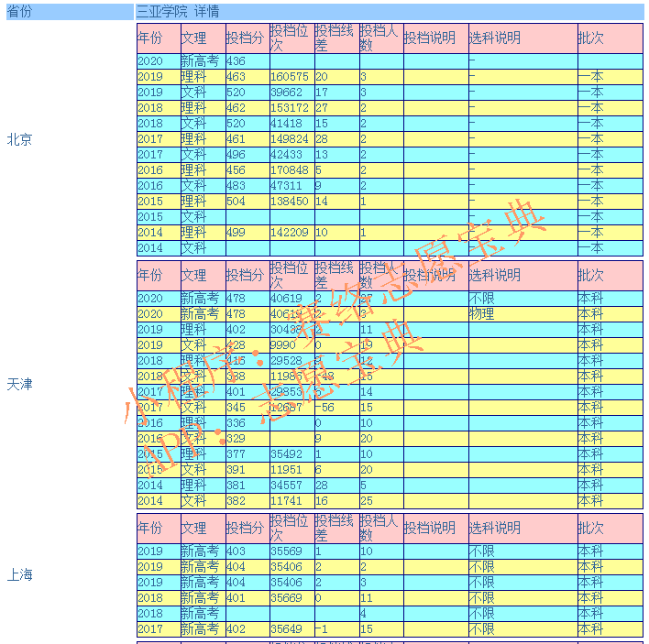
Task: Select the rank value 41418
Action: (286, 124)
